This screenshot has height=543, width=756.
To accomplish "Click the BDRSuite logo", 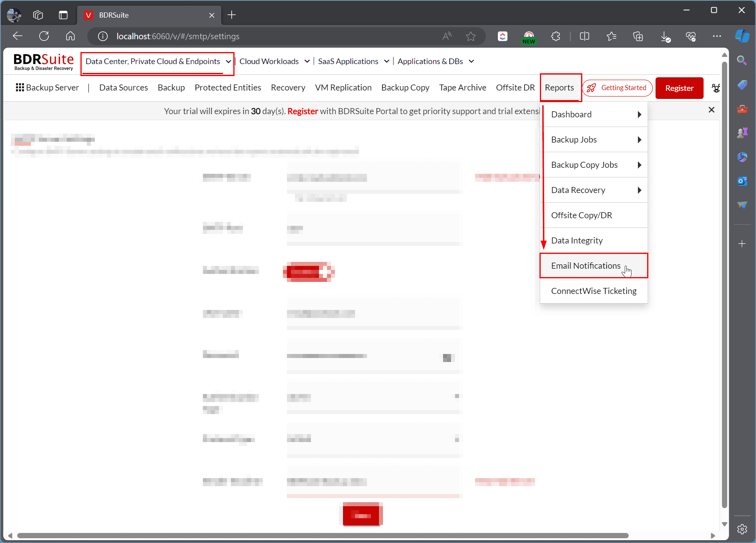I will [x=44, y=62].
